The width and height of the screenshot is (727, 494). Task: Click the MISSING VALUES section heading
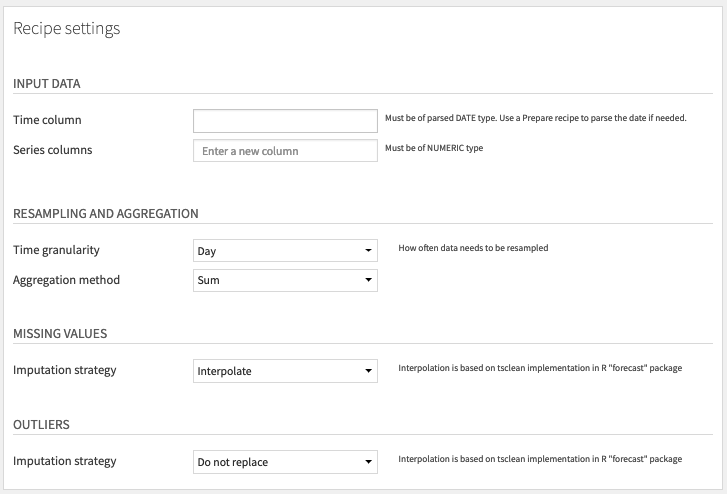click(x=60, y=334)
